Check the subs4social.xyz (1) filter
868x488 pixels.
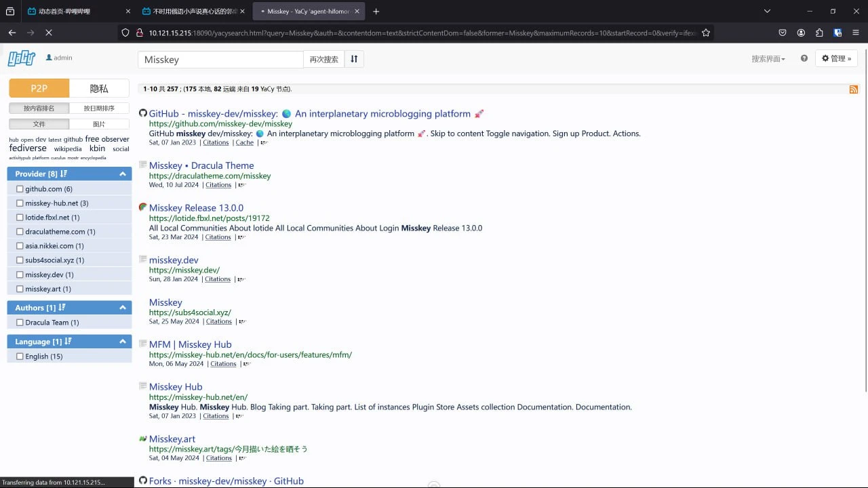tap(20, 260)
